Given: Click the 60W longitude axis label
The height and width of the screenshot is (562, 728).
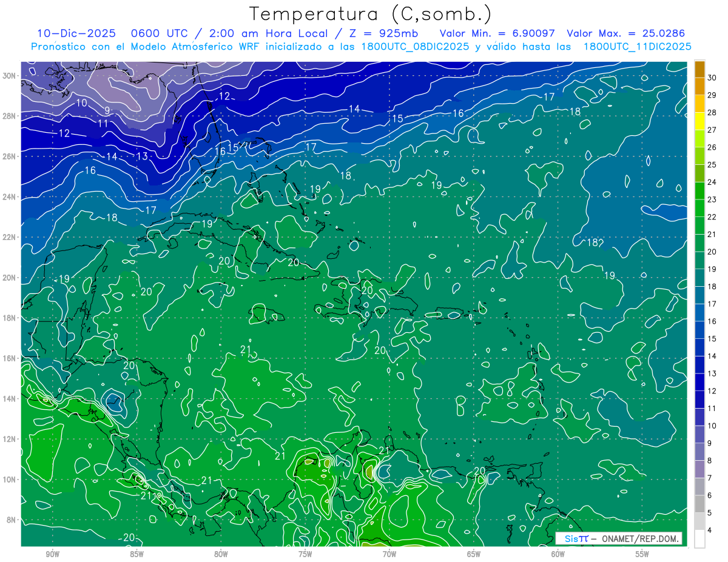Looking at the screenshot, I should click(558, 554).
